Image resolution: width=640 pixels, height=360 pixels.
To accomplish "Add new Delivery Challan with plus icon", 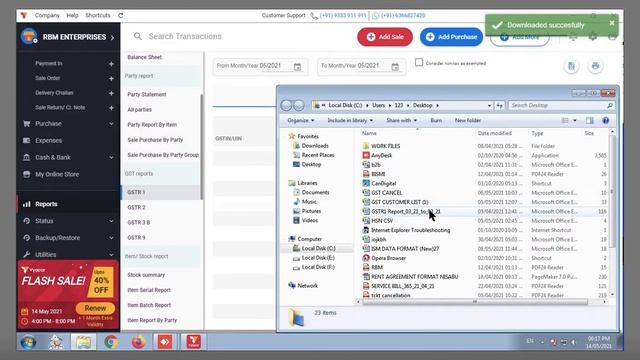I will tap(111, 93).
